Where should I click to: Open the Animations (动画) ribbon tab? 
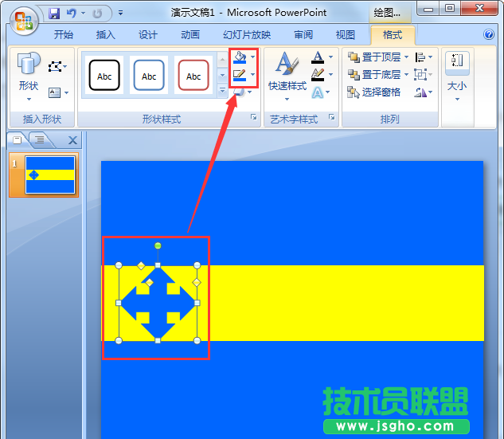tap(189, 35)
